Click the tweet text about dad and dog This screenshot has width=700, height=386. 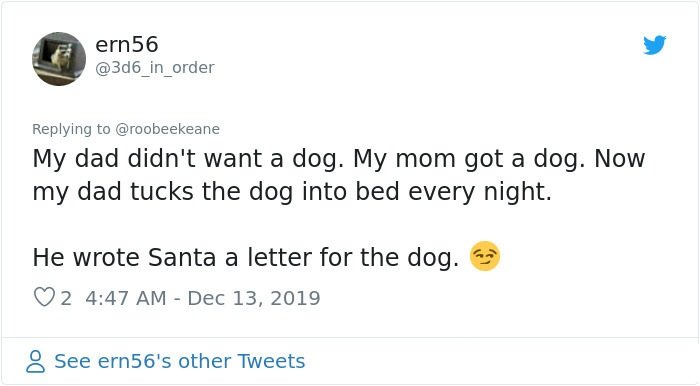tap(339, 175)
